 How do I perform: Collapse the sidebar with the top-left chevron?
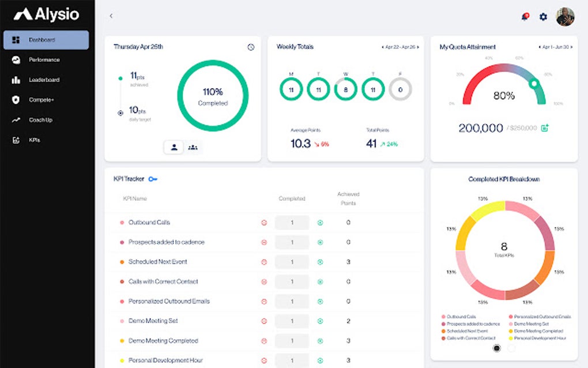111,16
